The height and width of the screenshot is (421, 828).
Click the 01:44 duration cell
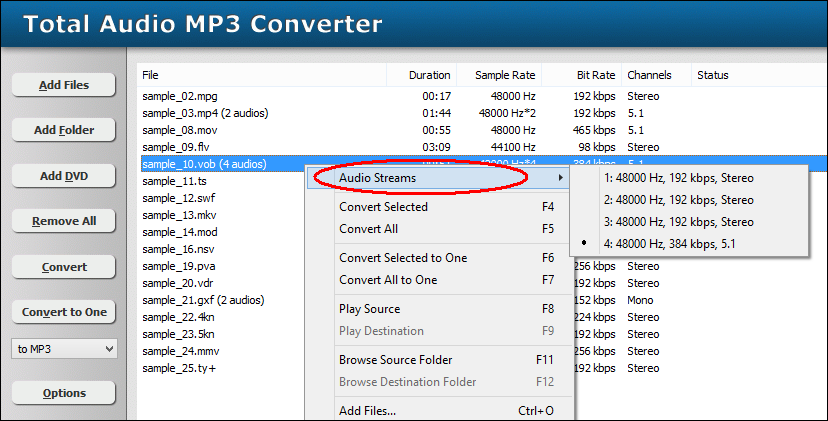click(436, 113)
